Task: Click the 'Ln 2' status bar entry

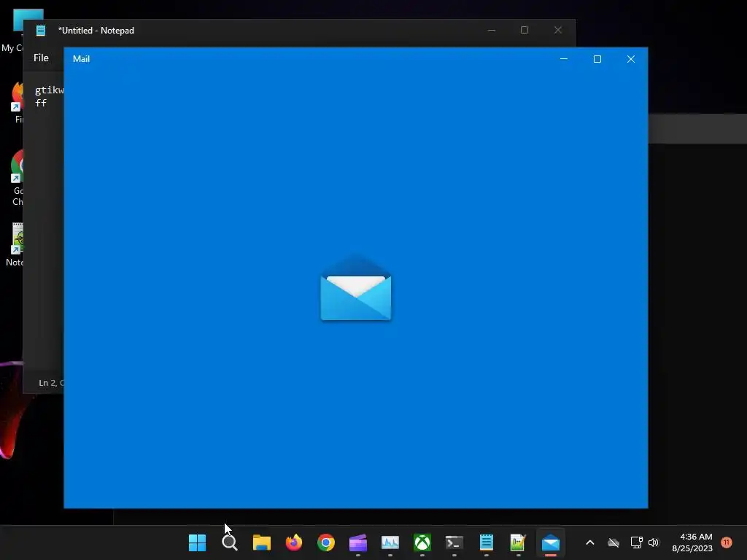Action: coord(50,383)
